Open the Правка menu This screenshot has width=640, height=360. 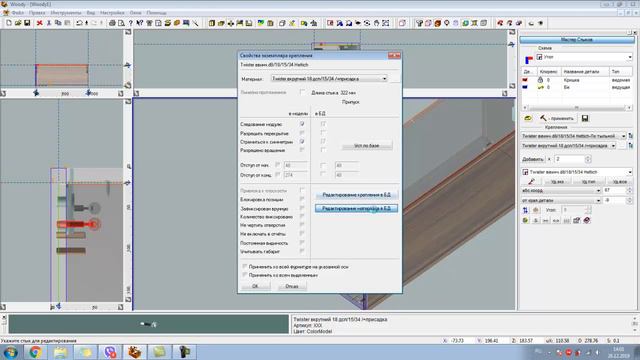[37, 13]
